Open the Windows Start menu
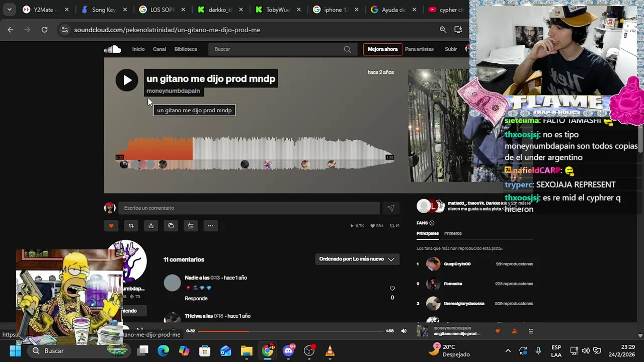 15,350
